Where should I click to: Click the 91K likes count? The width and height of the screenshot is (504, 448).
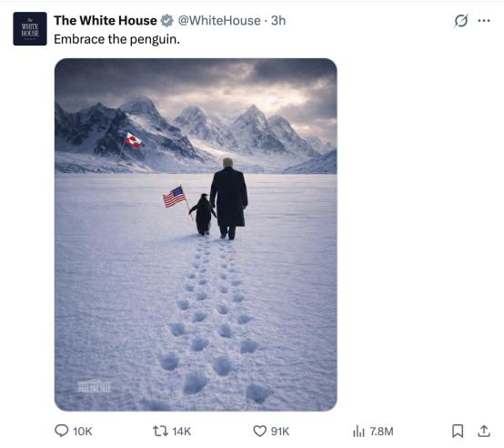click(280, 432)
